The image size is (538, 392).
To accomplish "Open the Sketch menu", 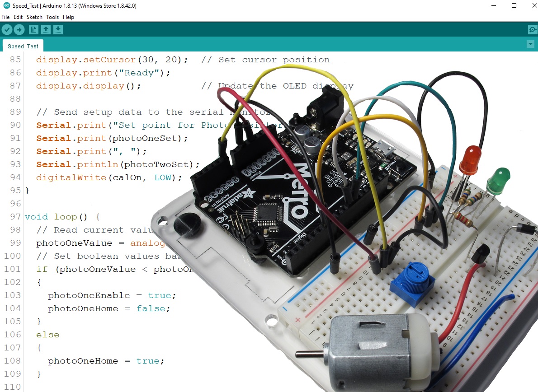I will [34, 17].
